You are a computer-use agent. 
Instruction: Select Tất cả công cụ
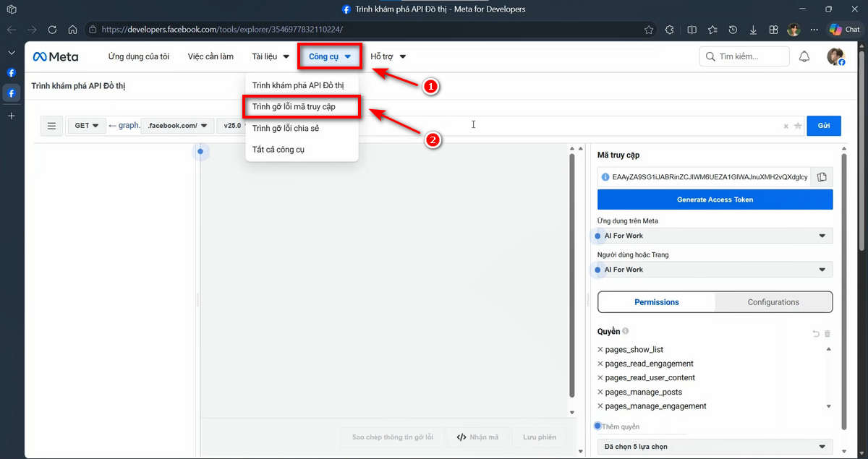click(x=278, y=150)
